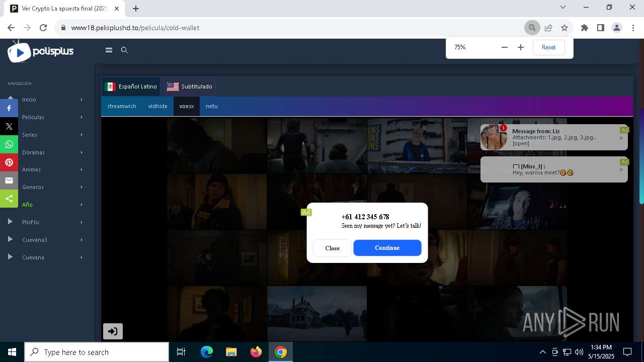This screenshot has height=362, width=644.
Task: Share on Pinterest side button
Action: tap(9, 162)
